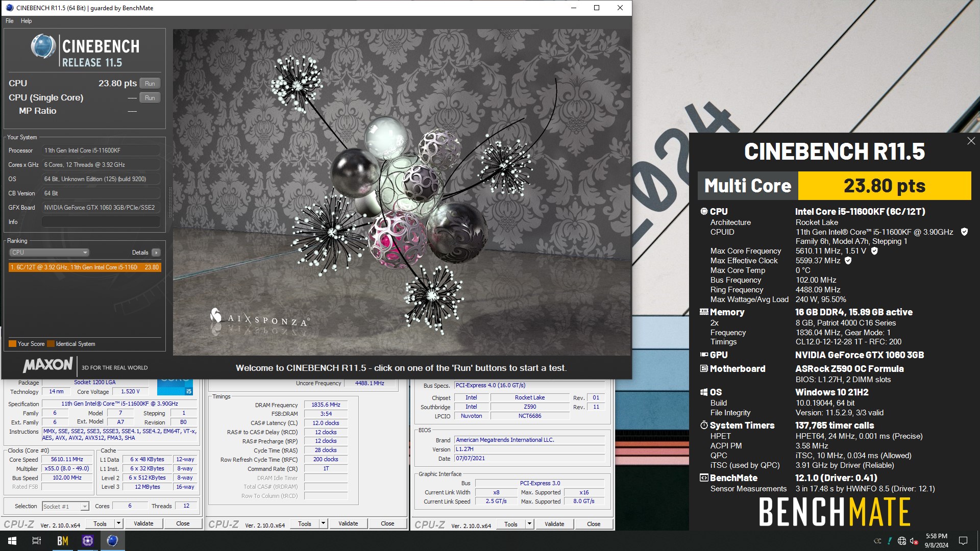Click the CPUID verified shield icon
This screenshot has width=980, height=551.
pyautogui.click(x=964, y=232)
